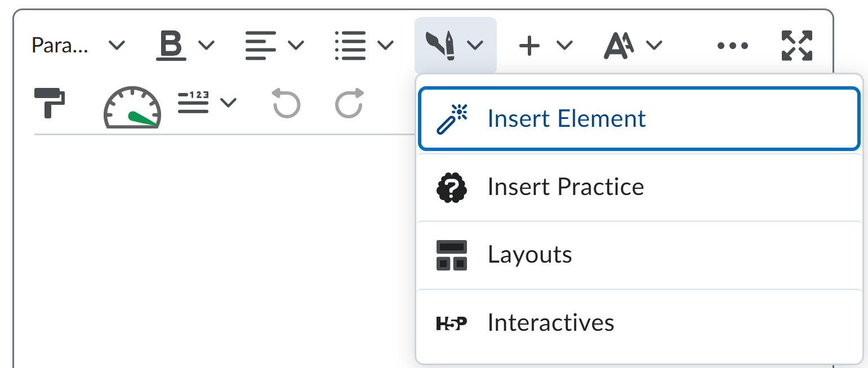Choose Layouts from the menu
The height and width of the screenshot is (368, 868).
tap(639, 255)
